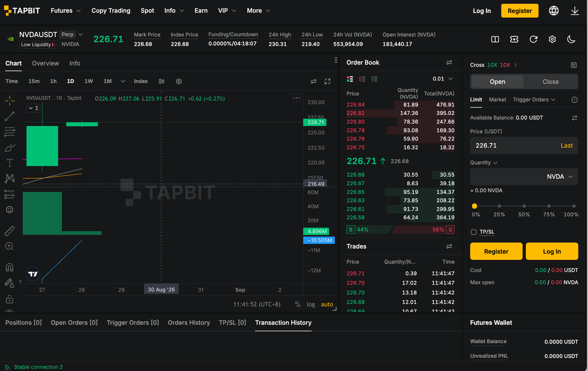Image resolution: width=588 pixels, height=371 pixels.
Task: Open chart indicator preferences icon
Action: click(313, 81)
